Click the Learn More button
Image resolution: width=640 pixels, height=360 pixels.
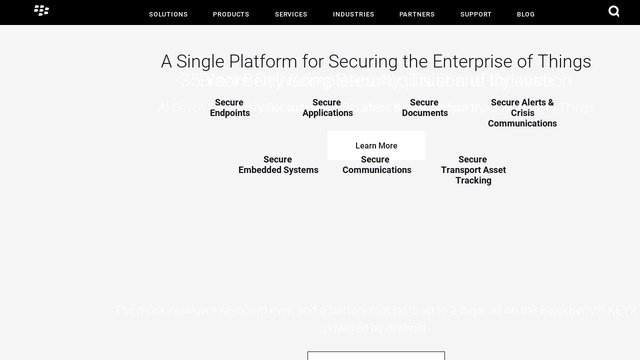(376, 145)
